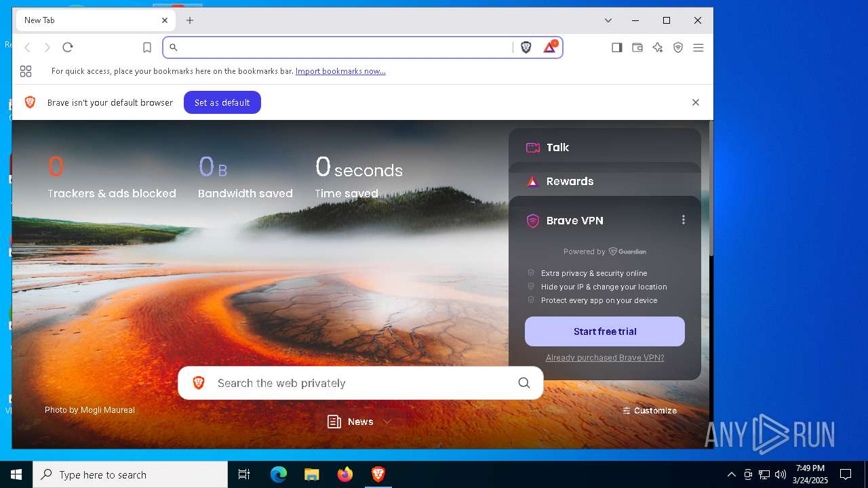Close the New Tab tab
The image size is (868, 488).
click(165, 20)
